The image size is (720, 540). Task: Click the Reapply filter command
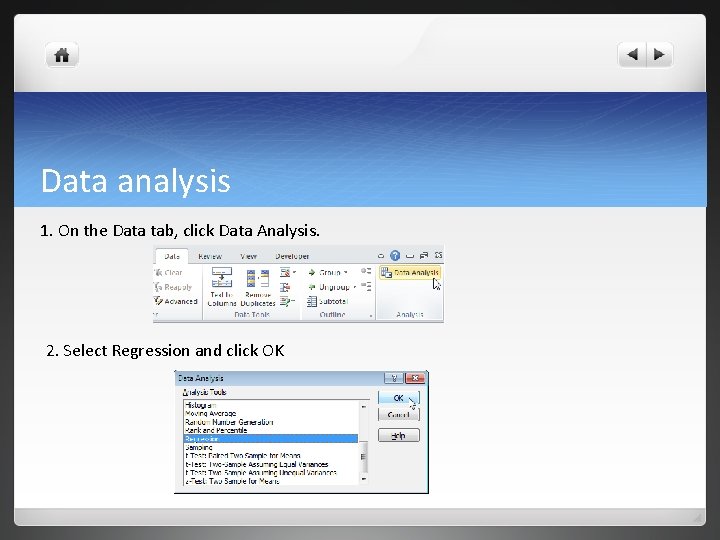click(x=173, y=287)
